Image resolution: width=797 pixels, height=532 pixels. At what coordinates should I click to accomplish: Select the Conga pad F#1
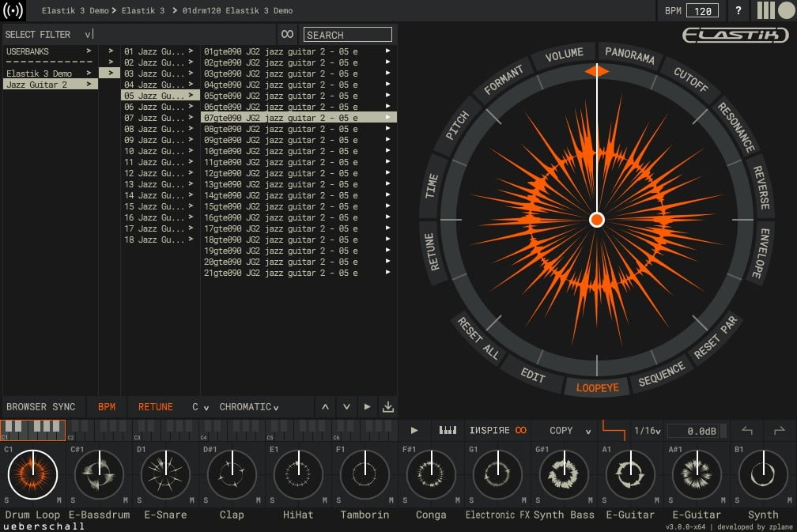(431, 474)
